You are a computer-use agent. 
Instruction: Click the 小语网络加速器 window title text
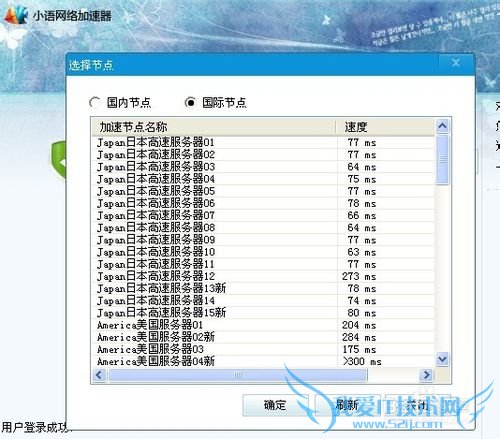point(72,16)
